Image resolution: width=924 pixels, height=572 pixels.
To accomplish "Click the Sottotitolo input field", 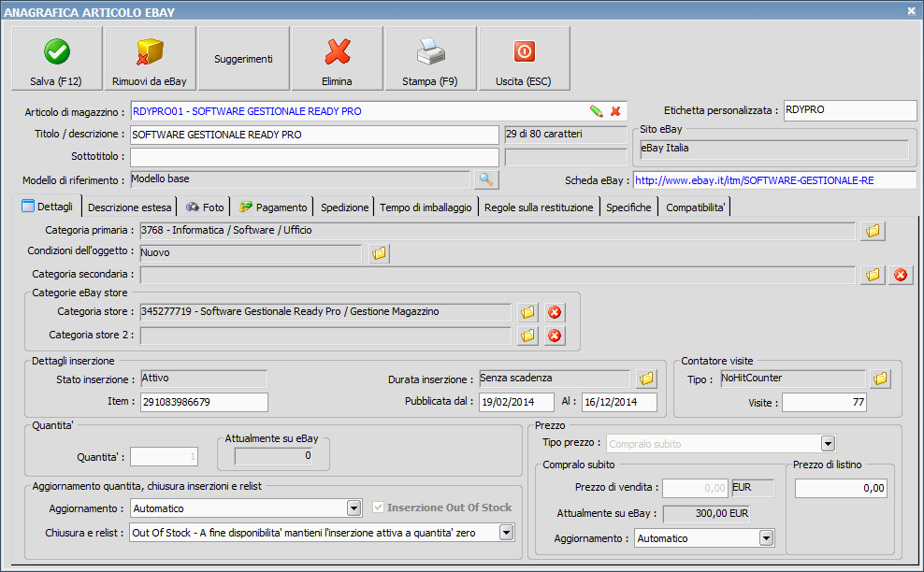I will (x=314, y=157).
